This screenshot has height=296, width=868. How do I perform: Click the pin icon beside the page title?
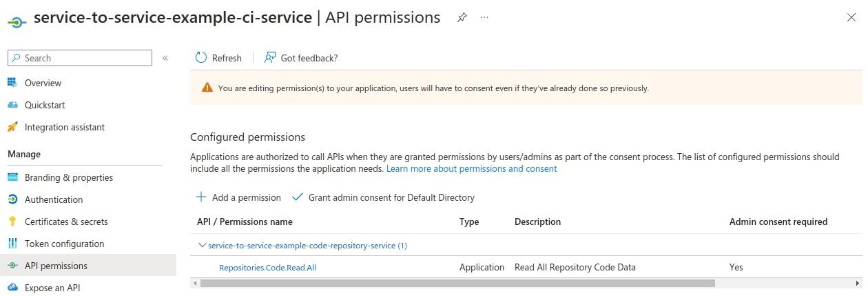click(462, 18)
